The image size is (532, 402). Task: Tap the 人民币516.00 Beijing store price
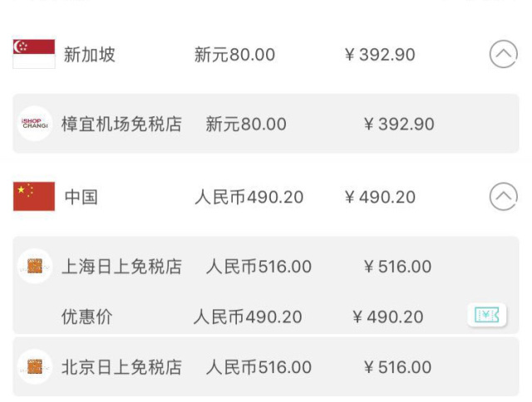(x=259, y=367)
